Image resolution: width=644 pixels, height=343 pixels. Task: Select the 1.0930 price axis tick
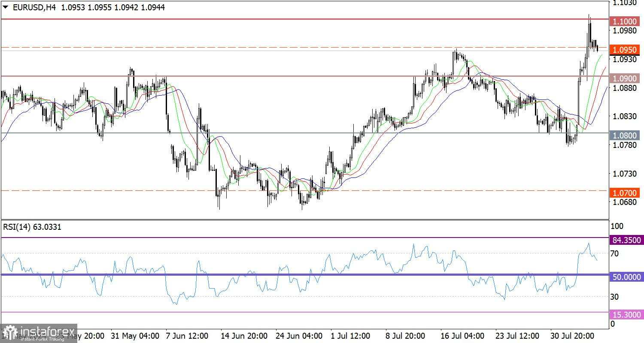point(624,59)
